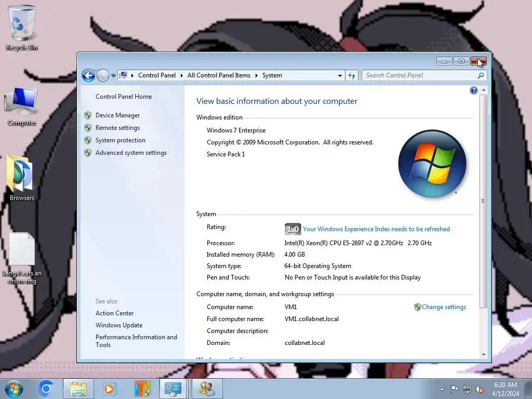The image size is (532, 399).
Task: Click the shield icon beside System protection
Action: (x=88, y=140)
